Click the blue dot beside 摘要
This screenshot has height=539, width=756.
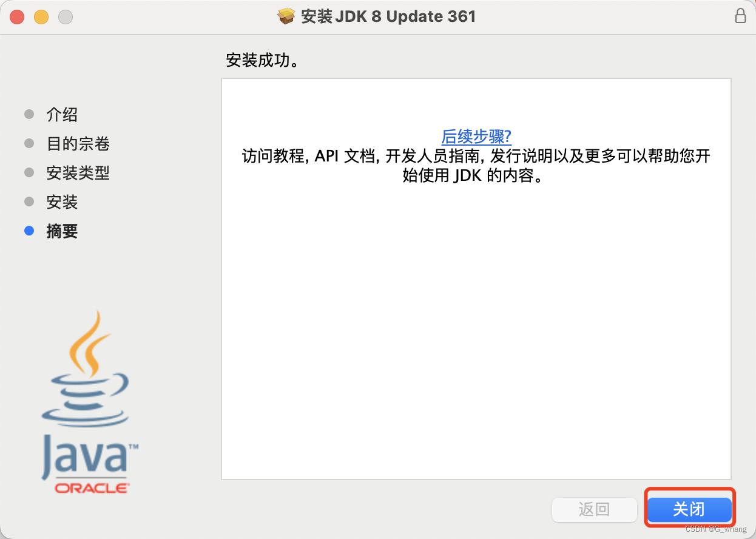click(x=29, y=231)
